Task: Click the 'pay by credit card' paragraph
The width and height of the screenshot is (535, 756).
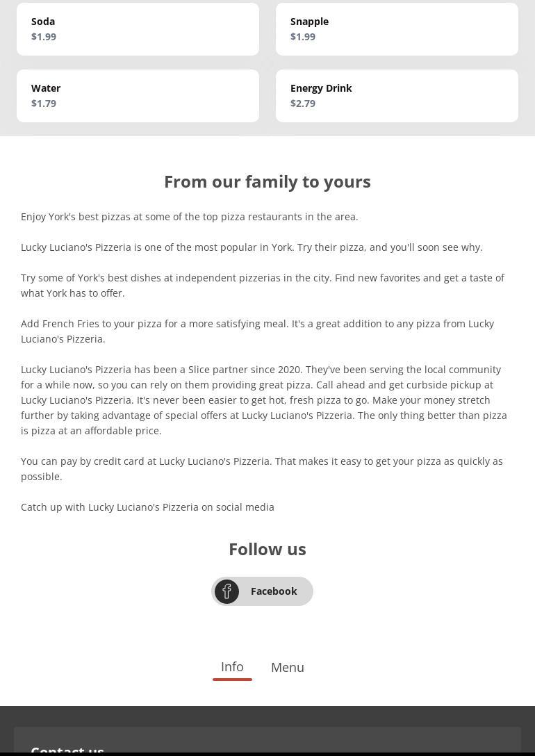Action: [x=262, y=468]
